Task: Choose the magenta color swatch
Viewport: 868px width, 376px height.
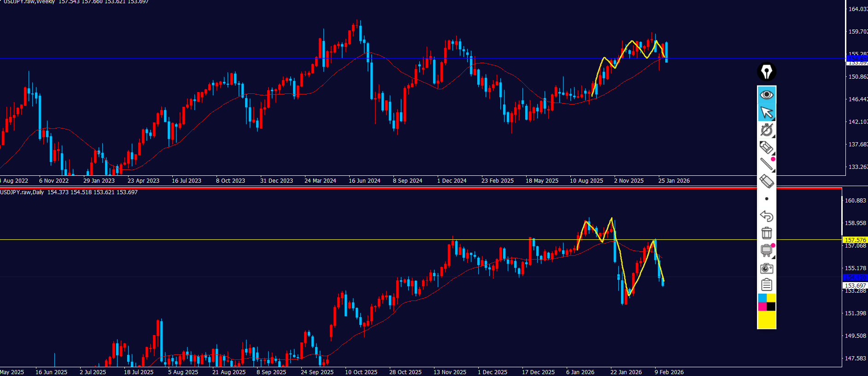Action: tap(762, 307)
